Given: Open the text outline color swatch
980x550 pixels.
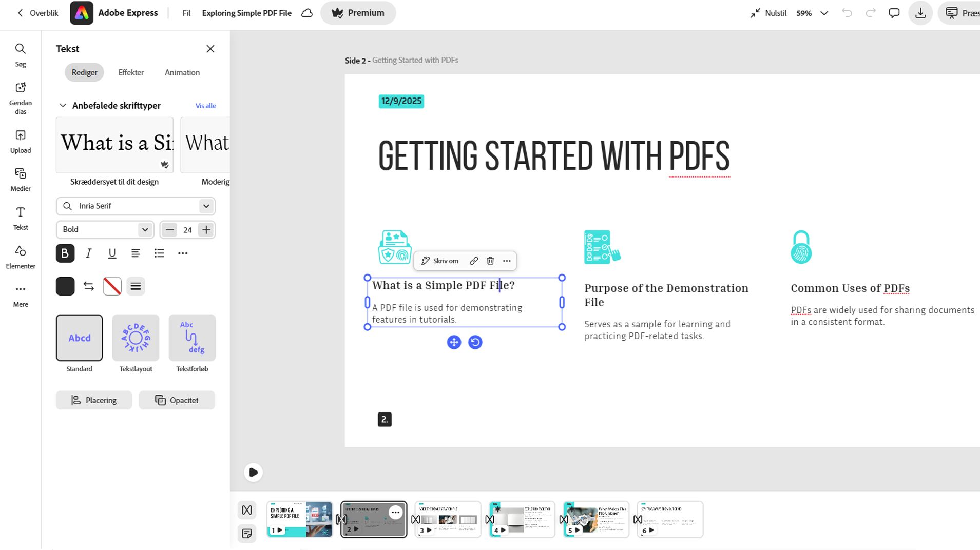Looking at the screenshot, I should click(x=112, y=286).
